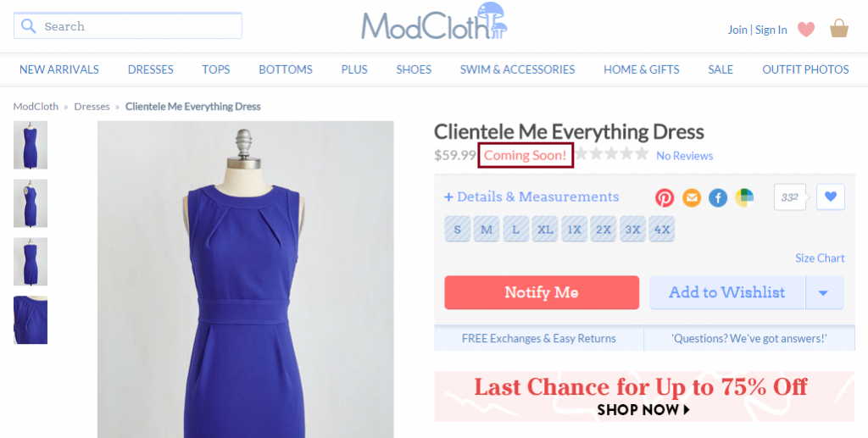Love this dress with blue heart button
Viewport: 868px width, 438px height.
(x=831, y=197)
